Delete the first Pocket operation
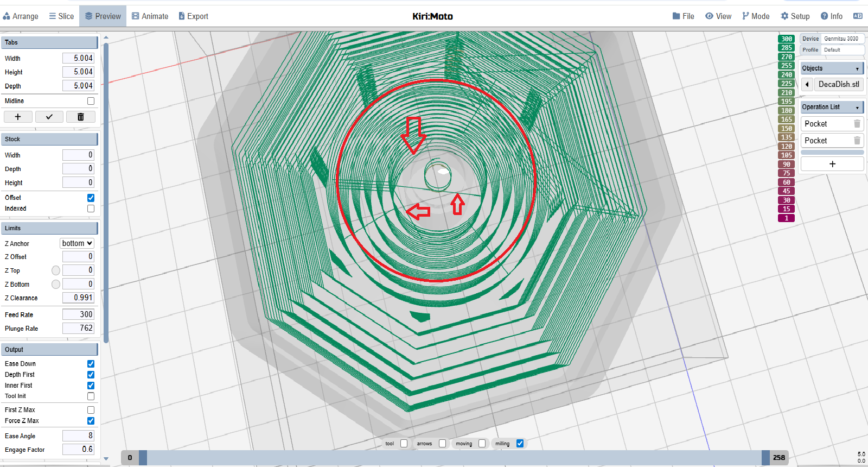Viewport: 868px width, 467px height. point(857,124)
